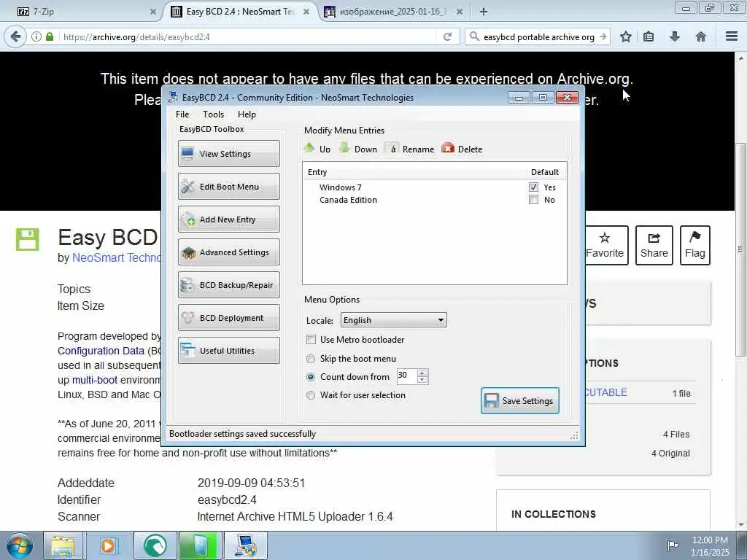Flag this Archive.org item
The height and width of the screenshot is (560, 747).
[x=695, y=245]
